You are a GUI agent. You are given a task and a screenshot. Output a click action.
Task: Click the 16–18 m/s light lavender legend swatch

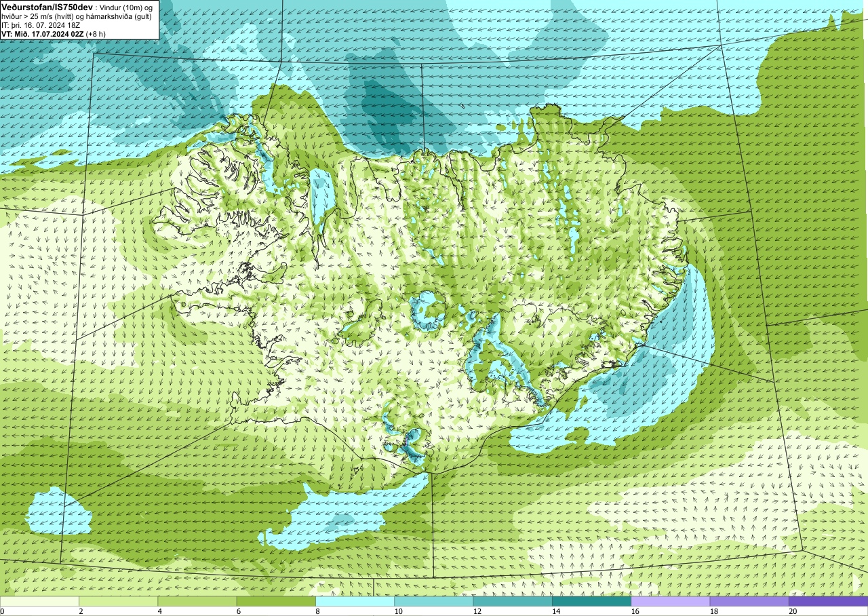(671, 601)
